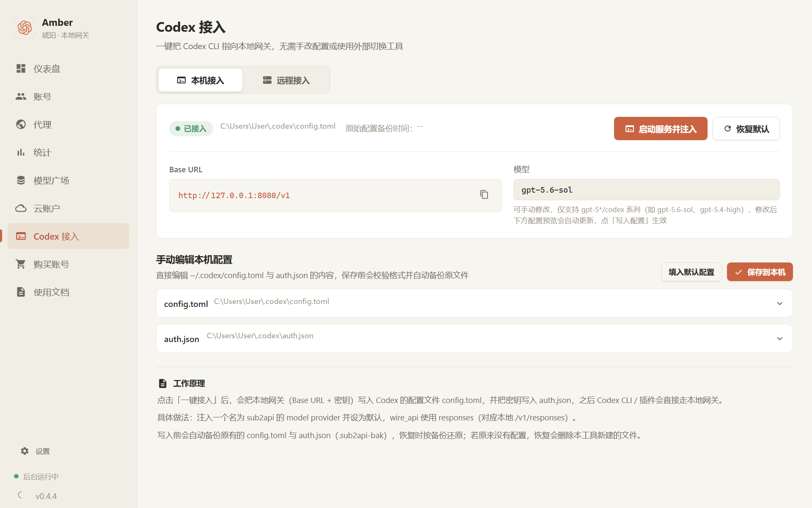The width and height of the screenshot is (812, 508).
Task: Open the 购买账号 purchase page
Action: (68, 264)
